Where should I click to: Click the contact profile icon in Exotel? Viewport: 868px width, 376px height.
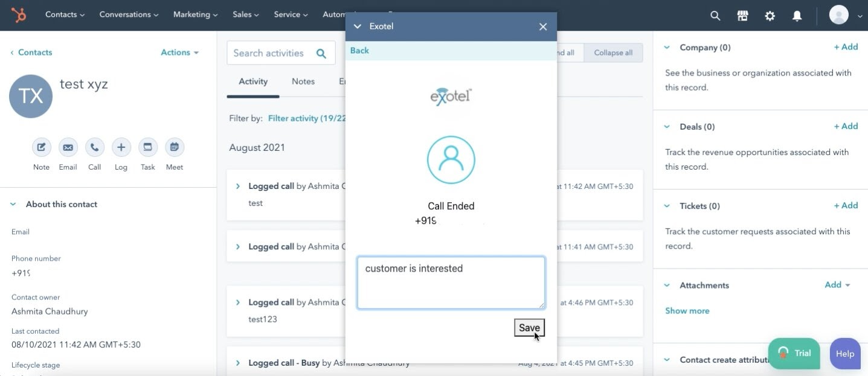pos(451,160)
